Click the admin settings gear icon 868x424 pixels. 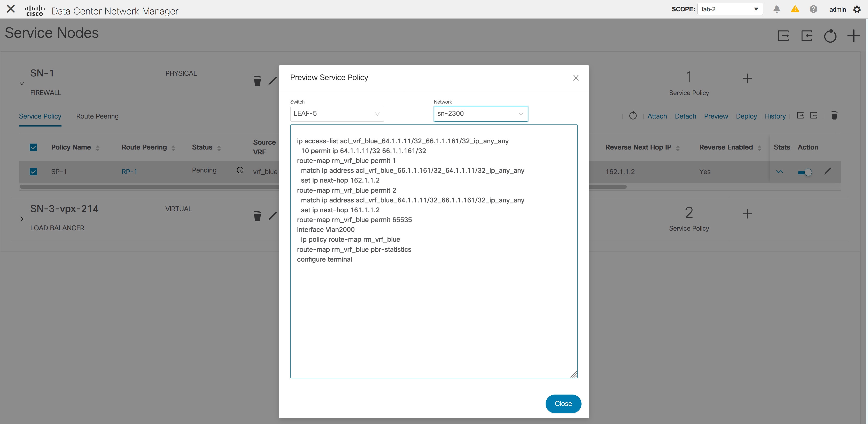[857, 9]
